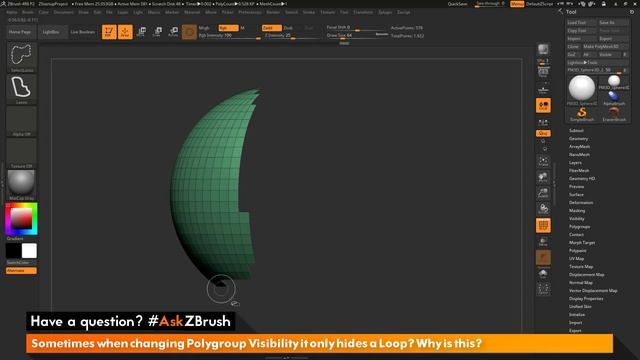Activate the Move transform icon
Image resolution: width=640 pixels, height=360 pixels.
tap(141, 32)
